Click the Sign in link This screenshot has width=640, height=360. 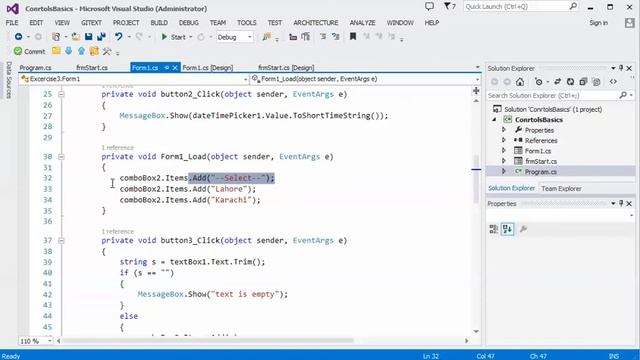[598, 23]
